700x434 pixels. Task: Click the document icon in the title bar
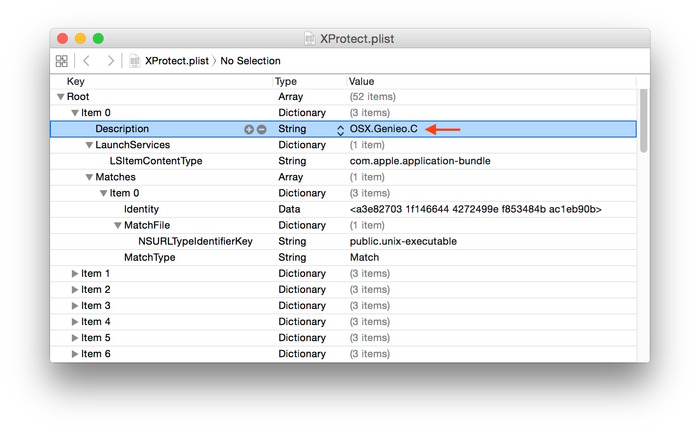(x=309, y=38)
